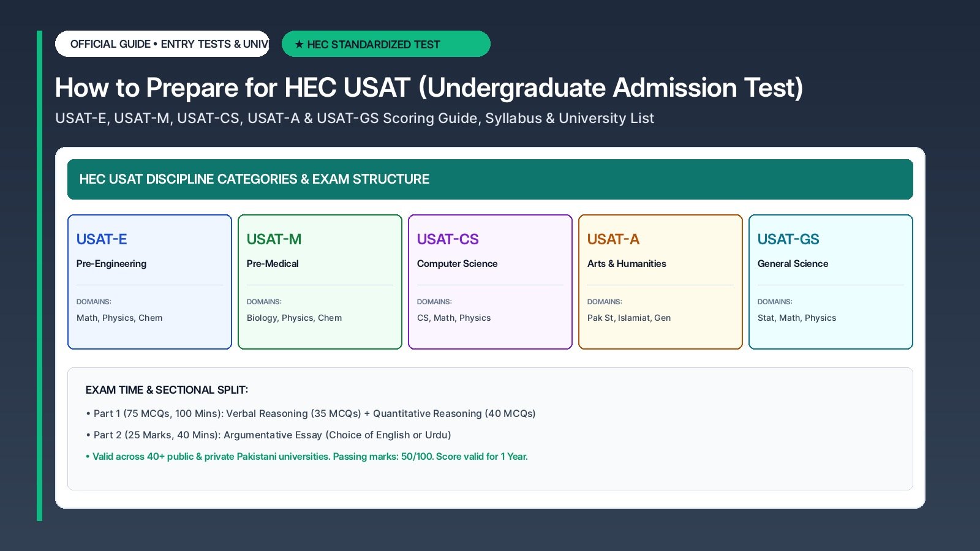Click the 'Part 1 (75 MCQs, 100 Mins)' bullet
This screenshot has width=980, height=551.
(x=311, y=414)
